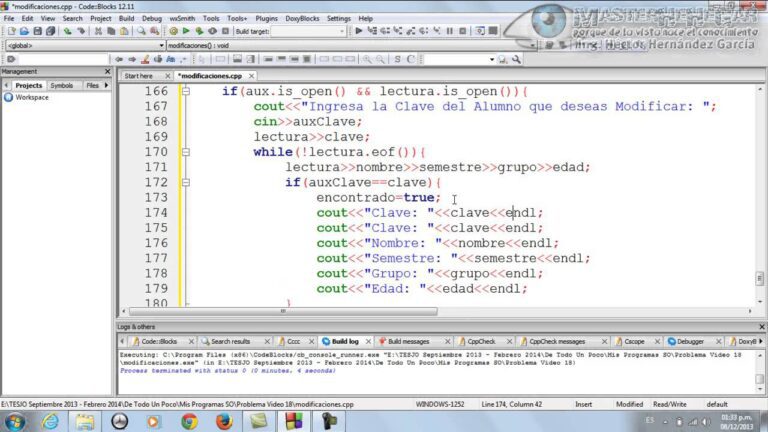Click the Build and run icon
This screenshot has height=432, width=768.
click(199, 31)
